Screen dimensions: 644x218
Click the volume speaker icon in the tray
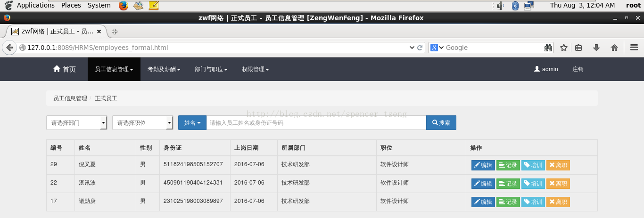[501, 6]
